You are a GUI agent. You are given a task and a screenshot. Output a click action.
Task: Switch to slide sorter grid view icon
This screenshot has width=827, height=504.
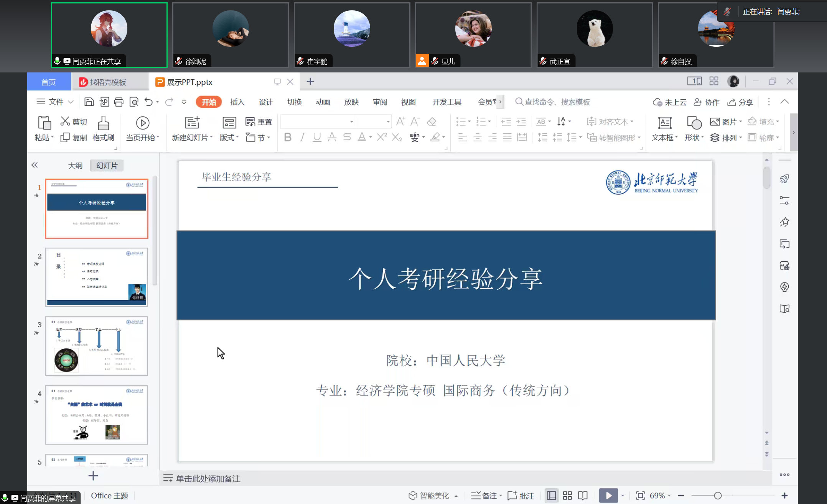pos(567,496)
